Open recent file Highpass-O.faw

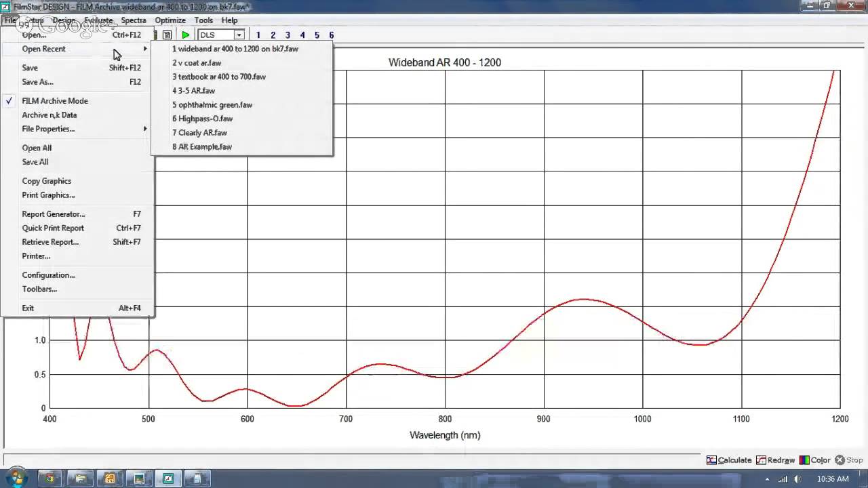point(242,119)
